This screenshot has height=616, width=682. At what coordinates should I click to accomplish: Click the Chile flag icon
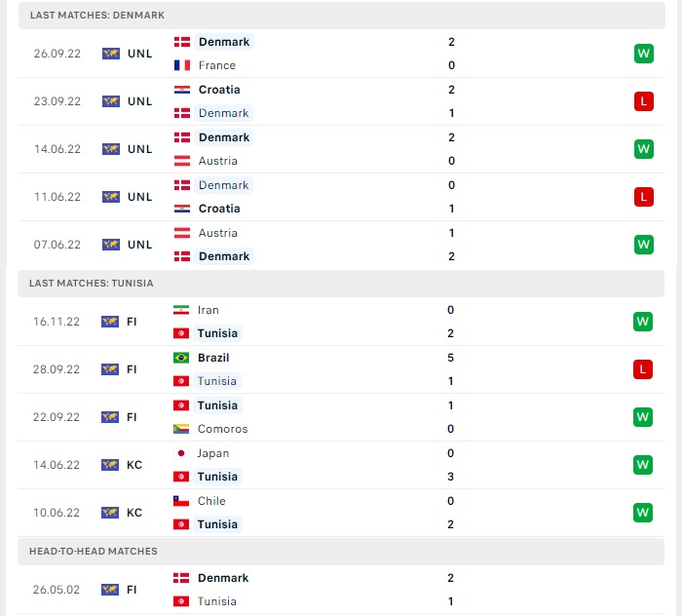tap(181, 501)
